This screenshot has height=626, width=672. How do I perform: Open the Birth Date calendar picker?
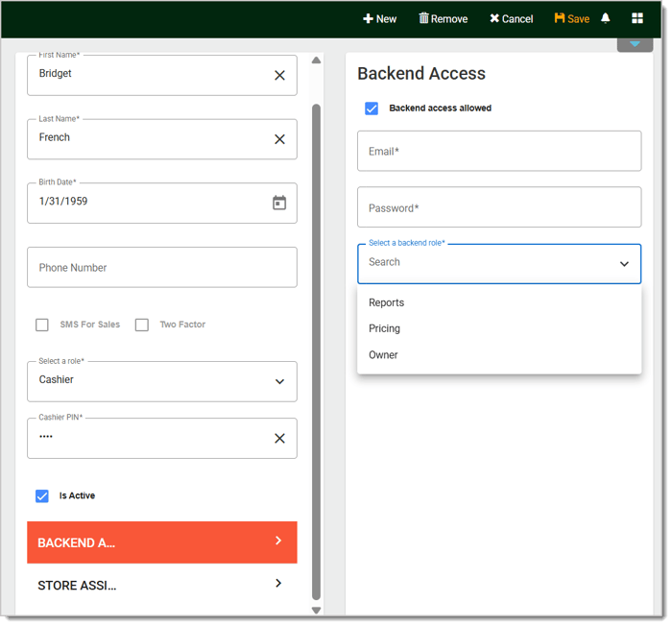click(279, 203)
